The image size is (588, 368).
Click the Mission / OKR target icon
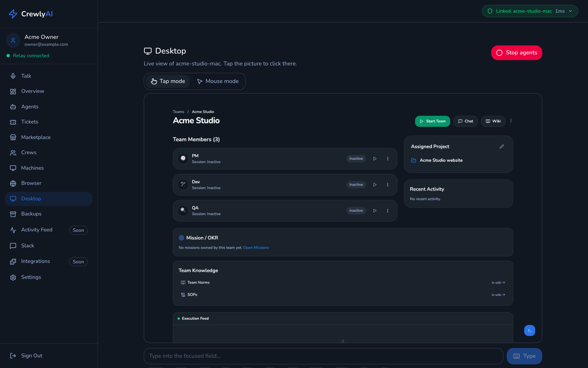(x=181, y=238)
